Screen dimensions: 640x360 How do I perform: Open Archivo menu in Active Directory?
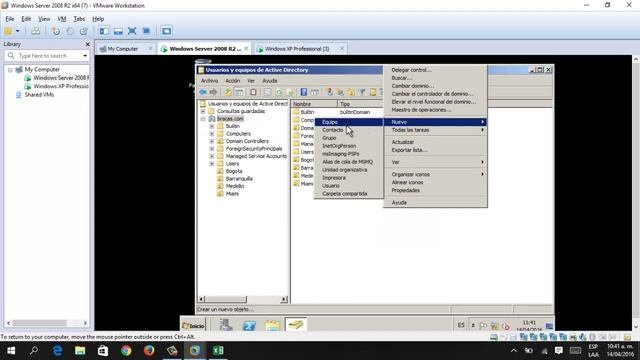(209, 81)
